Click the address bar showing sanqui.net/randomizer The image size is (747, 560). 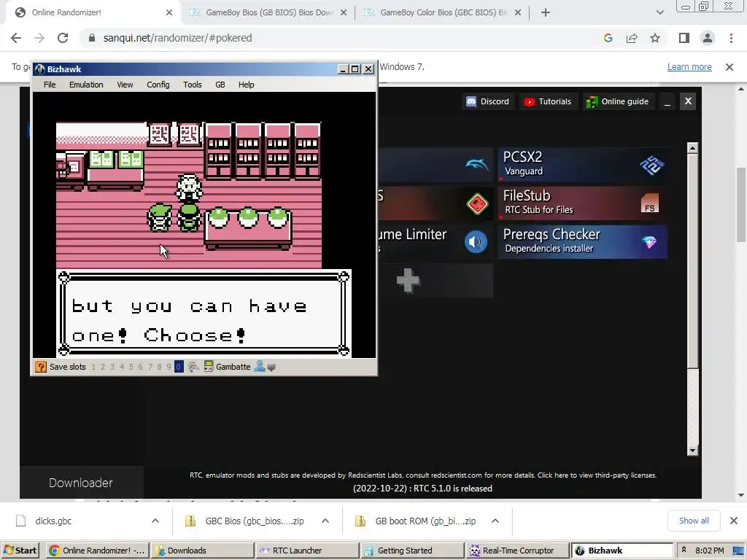tap(341, 38)
